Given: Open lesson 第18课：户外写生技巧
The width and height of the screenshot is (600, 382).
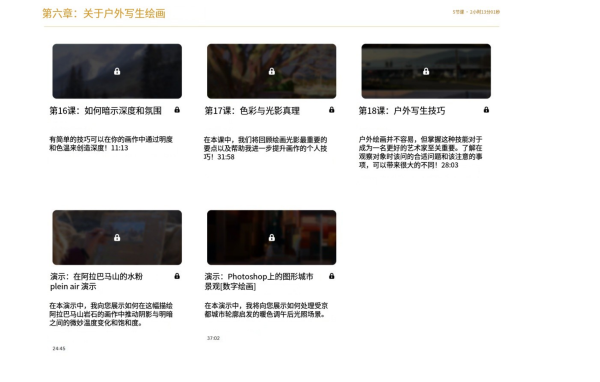Looking at the screenshot, I should coord(402,111).
